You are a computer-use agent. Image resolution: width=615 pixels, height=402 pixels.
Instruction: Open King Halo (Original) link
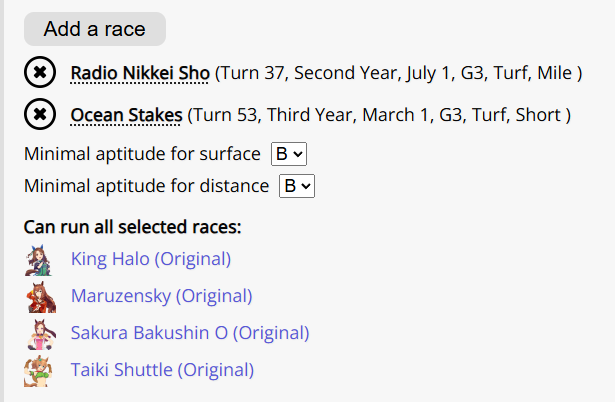(151, 259)
